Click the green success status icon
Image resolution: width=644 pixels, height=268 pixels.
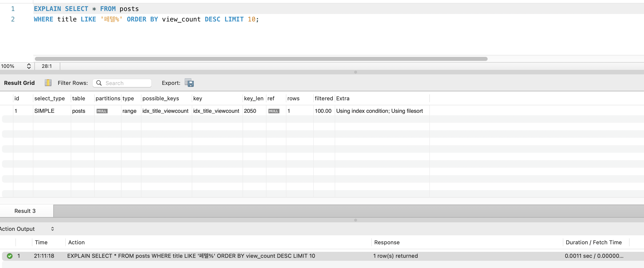point(10,256)
